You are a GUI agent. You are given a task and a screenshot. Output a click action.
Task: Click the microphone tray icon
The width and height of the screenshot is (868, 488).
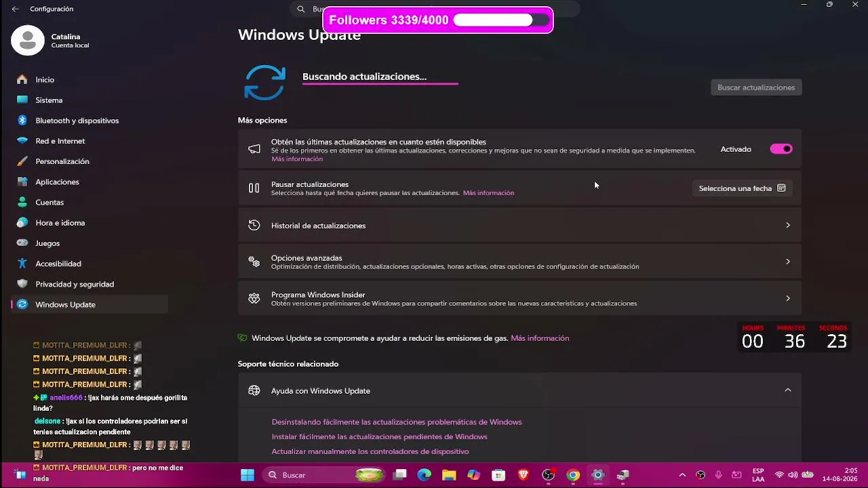pos(718,475)
